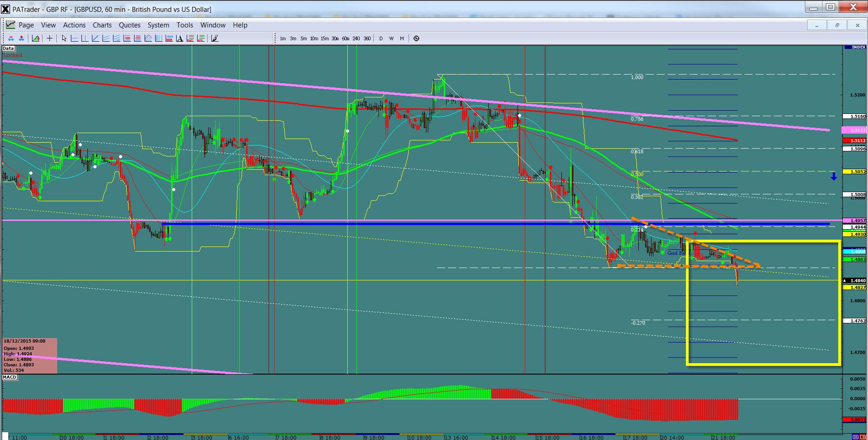Switch to 60 minute timeframe
Viewport: 868px width, 440px height.
pyautogui.click(x=345, y=38)
